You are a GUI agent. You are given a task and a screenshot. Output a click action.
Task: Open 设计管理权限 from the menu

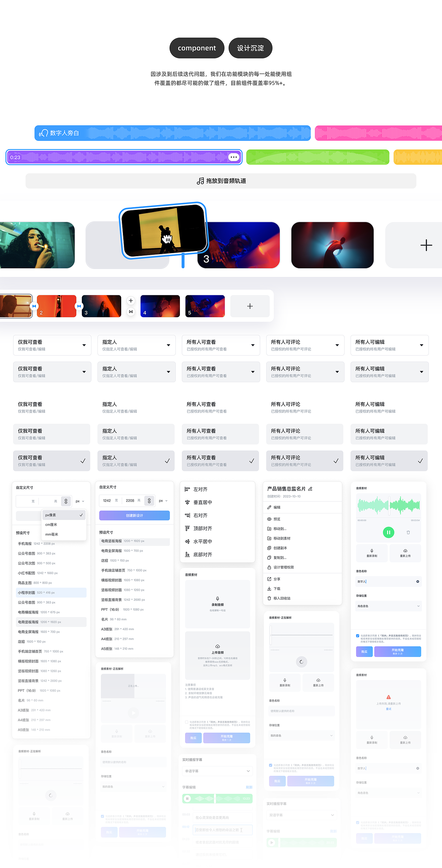tap(302, 567)
